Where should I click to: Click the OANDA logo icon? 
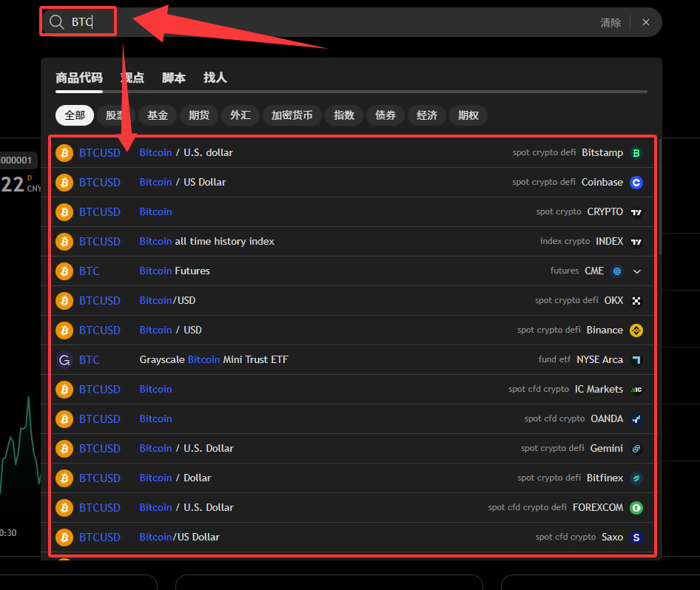click(x=636, y=419)
